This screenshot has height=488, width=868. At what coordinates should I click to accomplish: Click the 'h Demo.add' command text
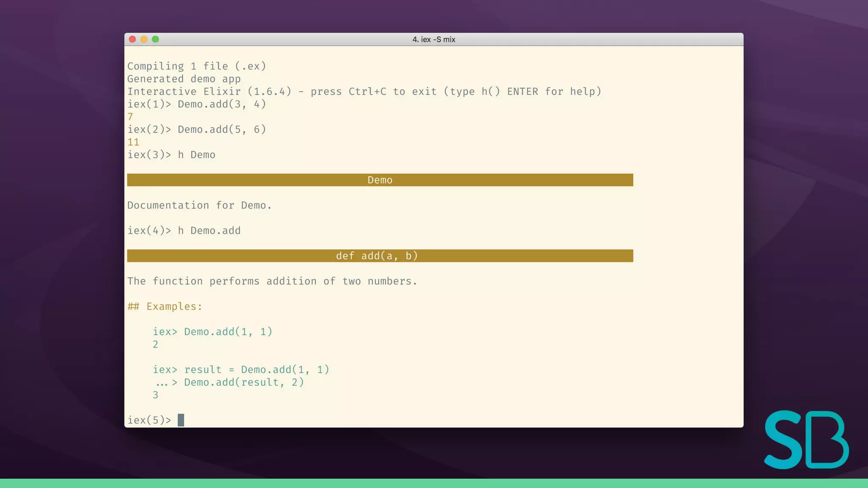[x=209, y=231]
